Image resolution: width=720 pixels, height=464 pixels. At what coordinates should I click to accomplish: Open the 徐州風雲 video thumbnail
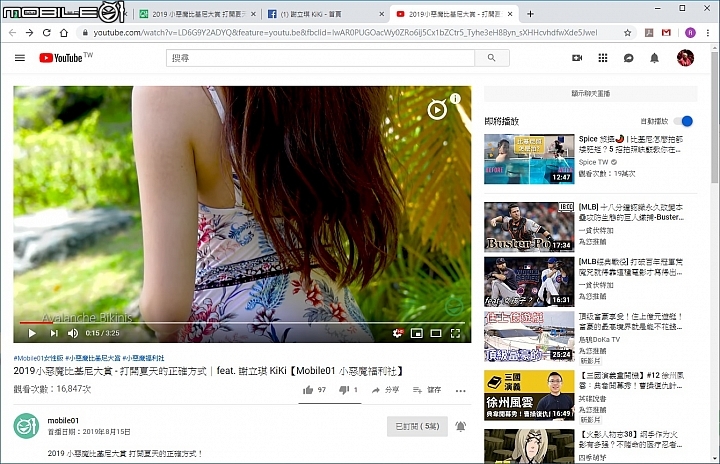[x=529, y=395]
